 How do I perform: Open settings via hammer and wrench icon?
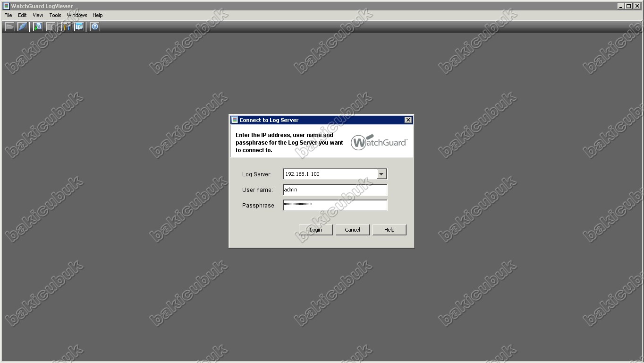pyautogui.click(x=66, y=26)
